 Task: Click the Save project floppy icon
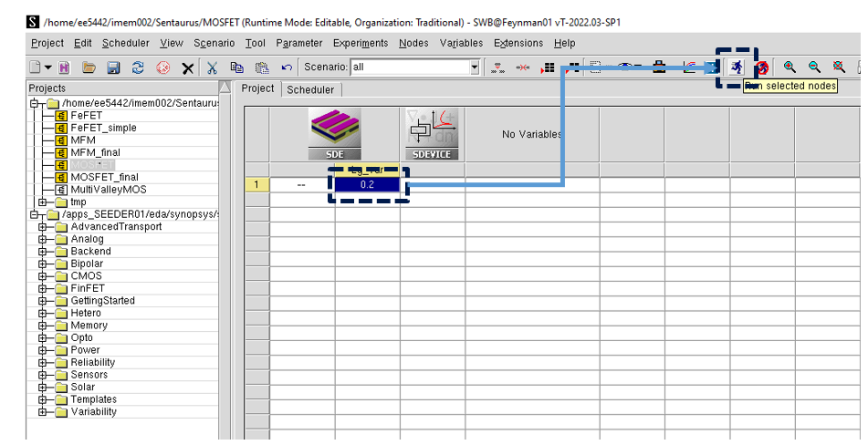coord(113,67)
